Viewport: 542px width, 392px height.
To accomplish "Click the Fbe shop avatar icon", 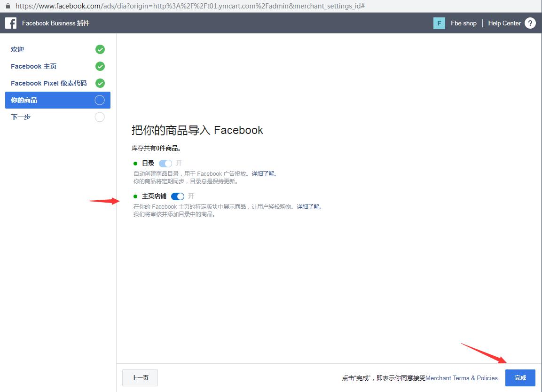I will (x=439, y=23).
